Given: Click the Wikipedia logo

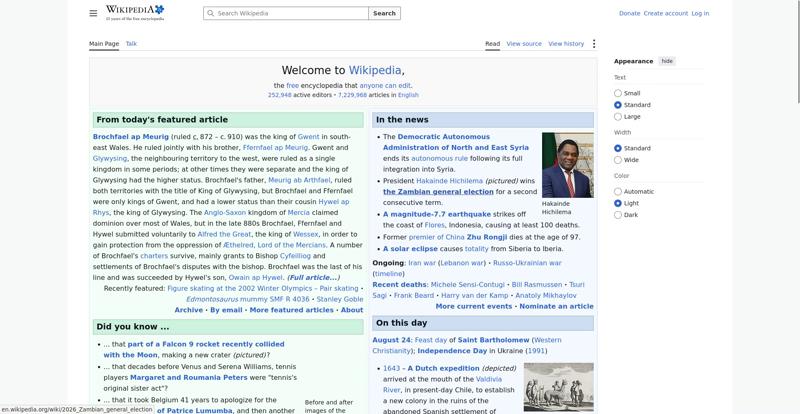Looking at the screenshot, I should [135, 13].
